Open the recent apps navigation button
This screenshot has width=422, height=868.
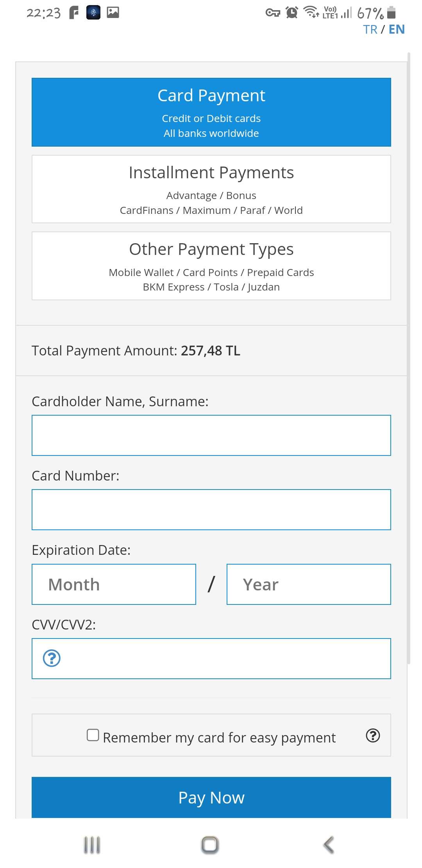[x=92, y=845]
